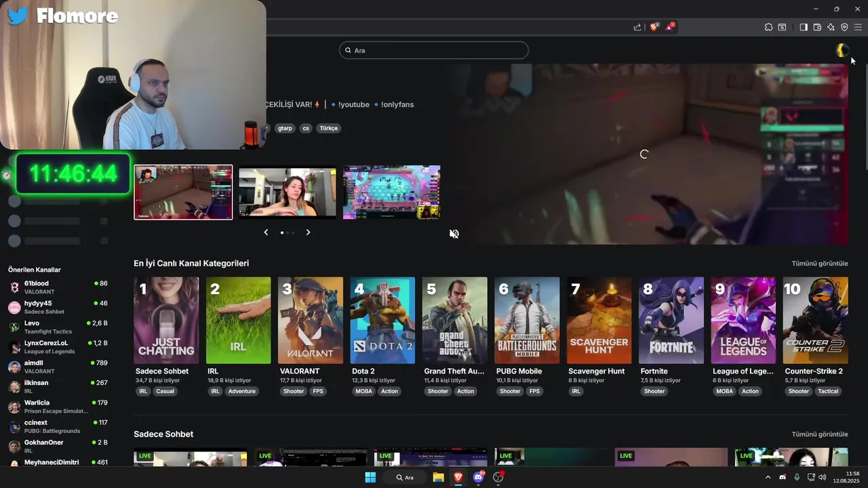Open hydyy45 channel avatar in sidebar
The image size is (868, 488).
click(14, 308)
